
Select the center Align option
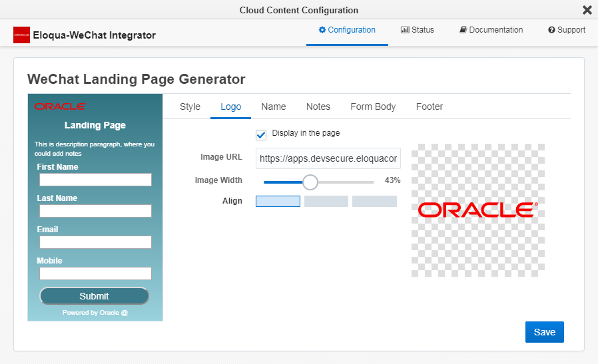tap(326, 201)
